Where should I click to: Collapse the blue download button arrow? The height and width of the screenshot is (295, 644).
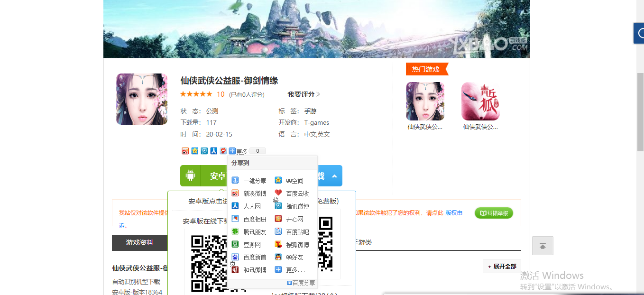coord(334,176)
